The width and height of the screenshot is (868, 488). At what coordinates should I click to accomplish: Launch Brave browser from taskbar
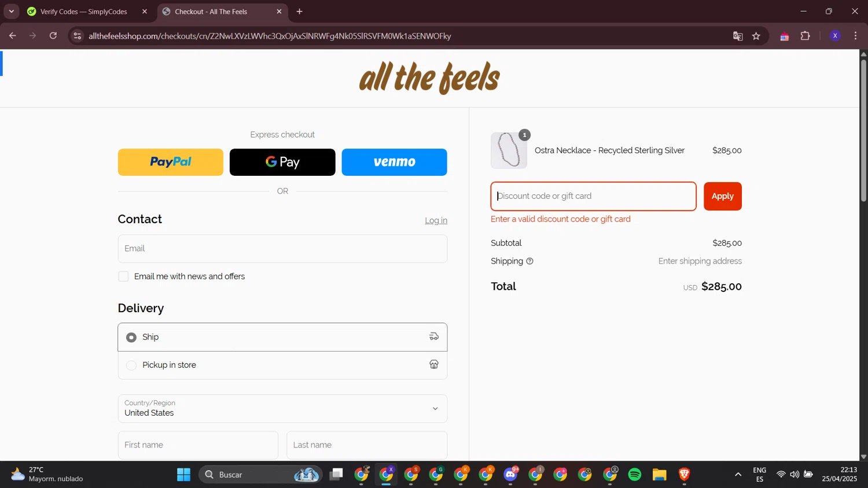(x=685, y=475)
